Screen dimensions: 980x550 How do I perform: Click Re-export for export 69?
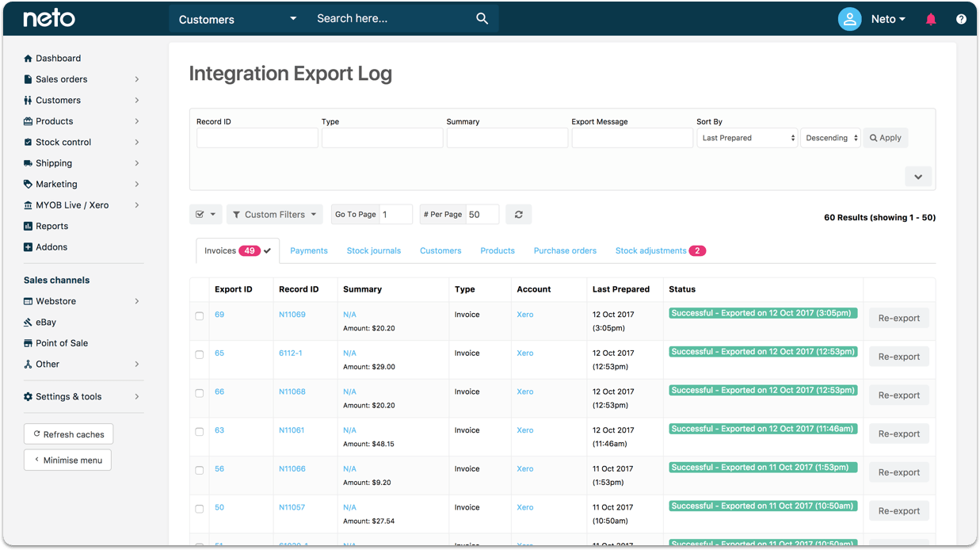click(899, 319)
